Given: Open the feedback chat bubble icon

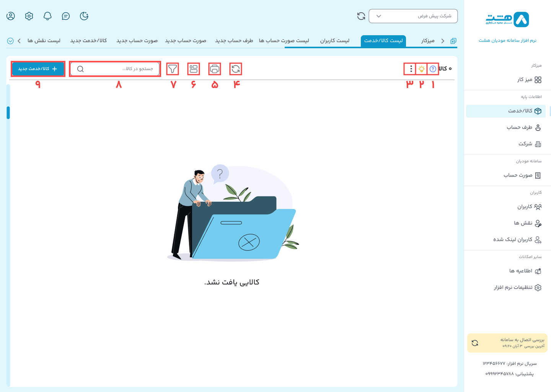Looking at the screenshot, I should [65, 16].
